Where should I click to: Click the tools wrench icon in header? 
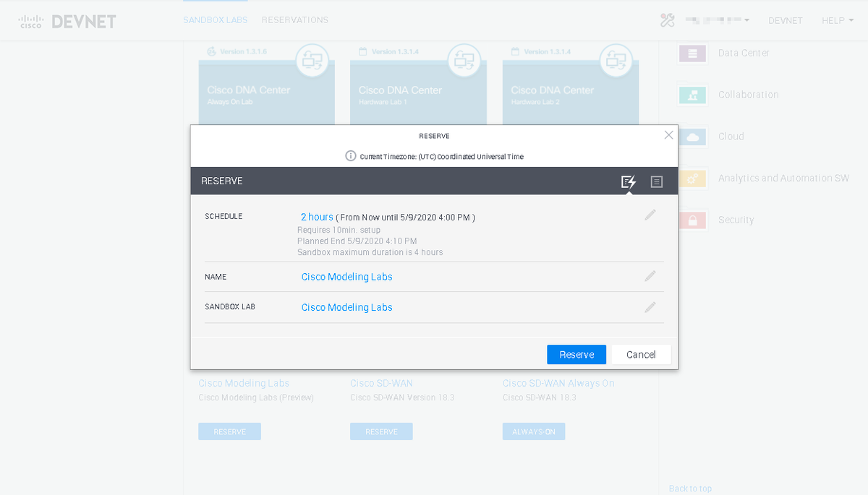click(667, 20)
